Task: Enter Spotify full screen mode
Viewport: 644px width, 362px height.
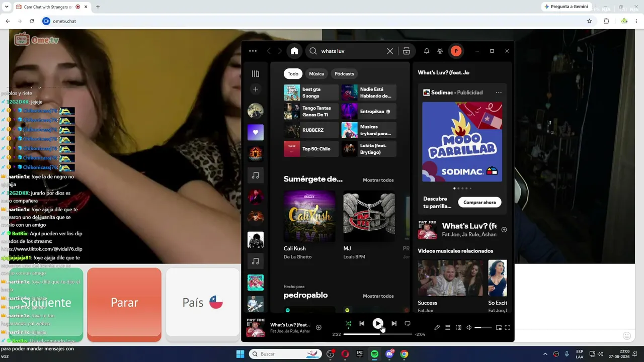Action: (x=508, y=328)
